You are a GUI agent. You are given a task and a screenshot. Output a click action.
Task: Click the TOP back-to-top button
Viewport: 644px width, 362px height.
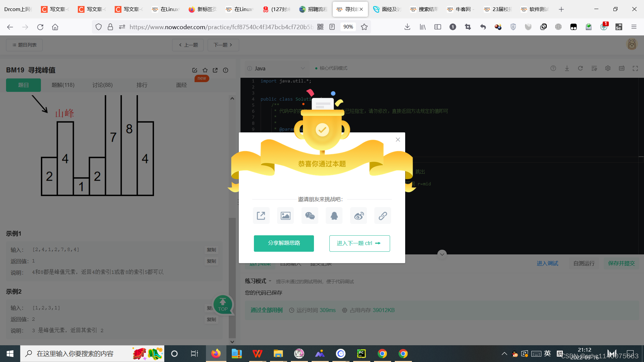[223, 304]
